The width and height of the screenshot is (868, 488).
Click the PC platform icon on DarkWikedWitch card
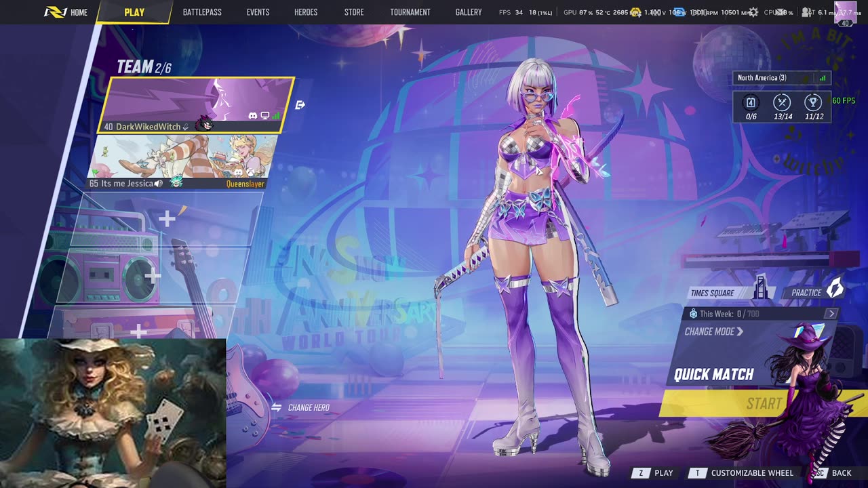click(x=265, y=116)
